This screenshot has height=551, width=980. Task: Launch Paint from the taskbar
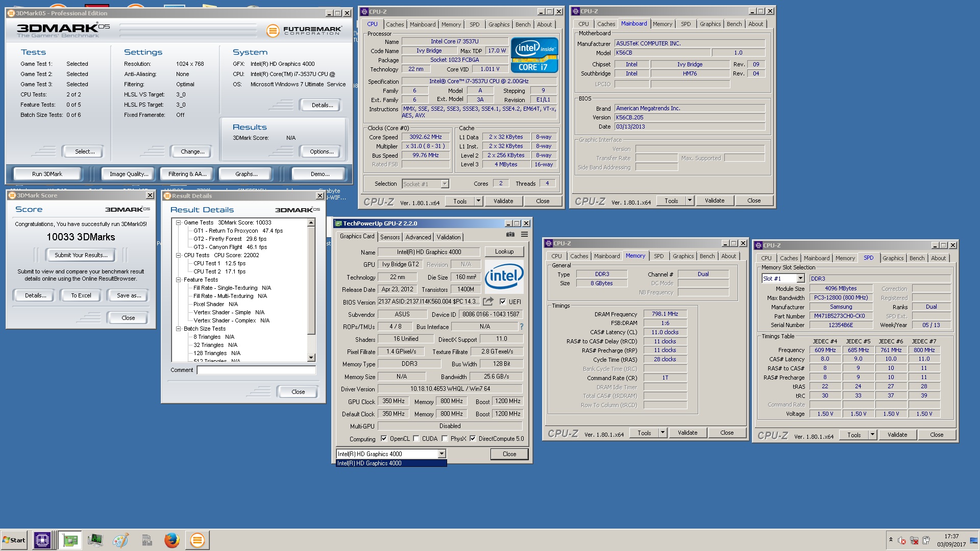pos(120,540)
